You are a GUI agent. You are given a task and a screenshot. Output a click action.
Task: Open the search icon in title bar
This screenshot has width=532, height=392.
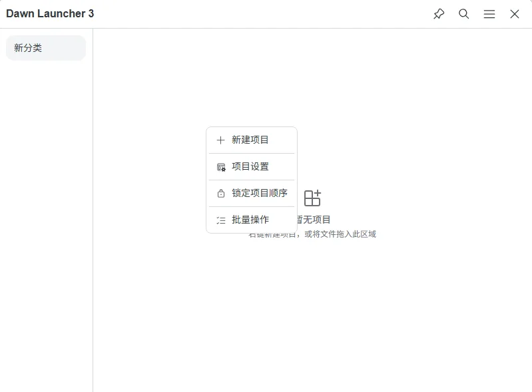click(464, 14)
